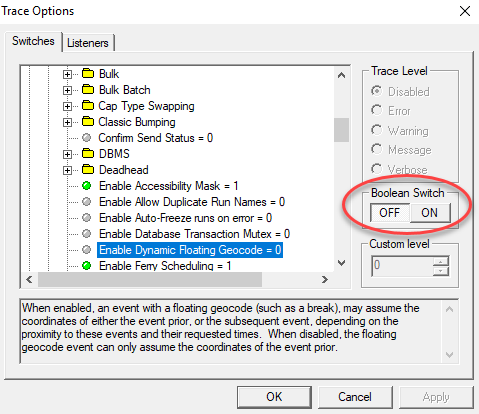Select 'Enable Ferry Scheduling = 1' row
This screenshot has height=414, width=479.
pyautogui.click(x=165, y=266)
